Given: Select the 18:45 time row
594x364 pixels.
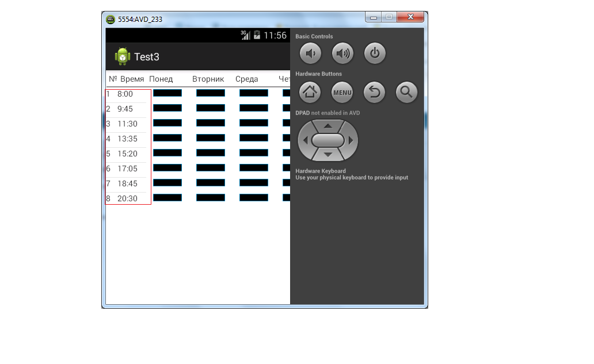Looking at the screenshot, I should [x=126, y=184].
